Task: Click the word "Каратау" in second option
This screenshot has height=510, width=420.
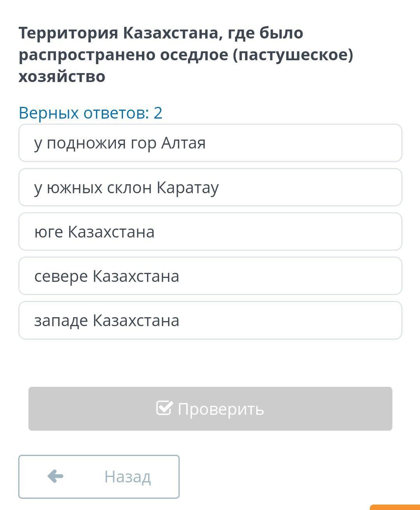Action: point(187,187)
